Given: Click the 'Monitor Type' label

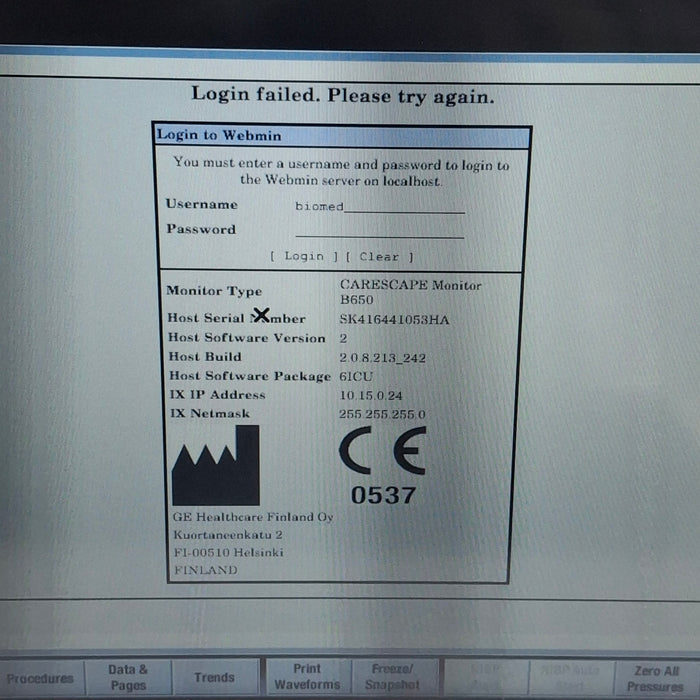Looking at the screenshot, I should [x=214, y=291].
